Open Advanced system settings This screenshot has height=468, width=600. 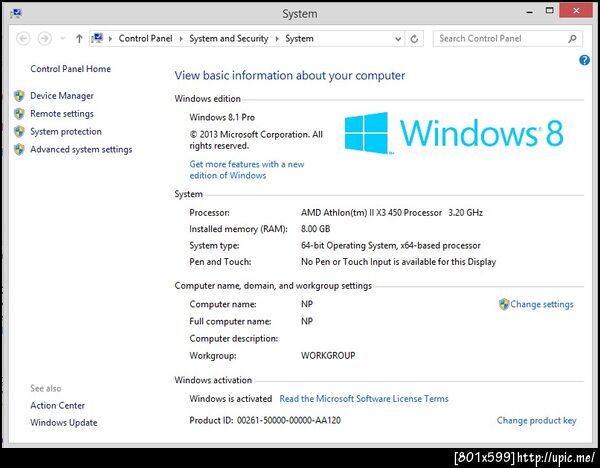pos(81,150)
